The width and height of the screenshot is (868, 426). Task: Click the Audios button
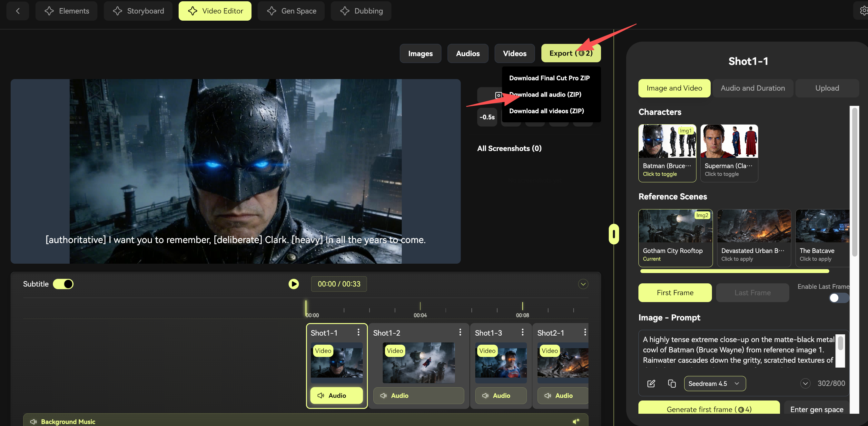coord(468,53)
